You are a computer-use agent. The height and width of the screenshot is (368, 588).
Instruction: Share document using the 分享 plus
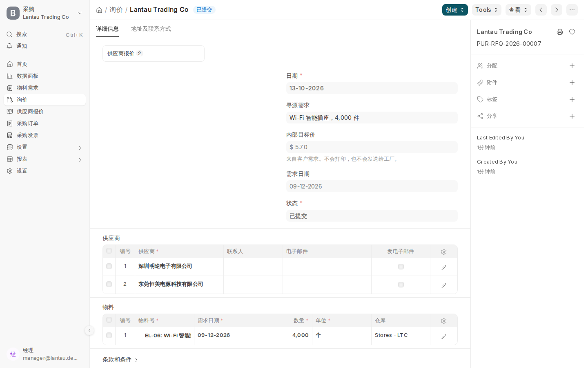(572, 116)
